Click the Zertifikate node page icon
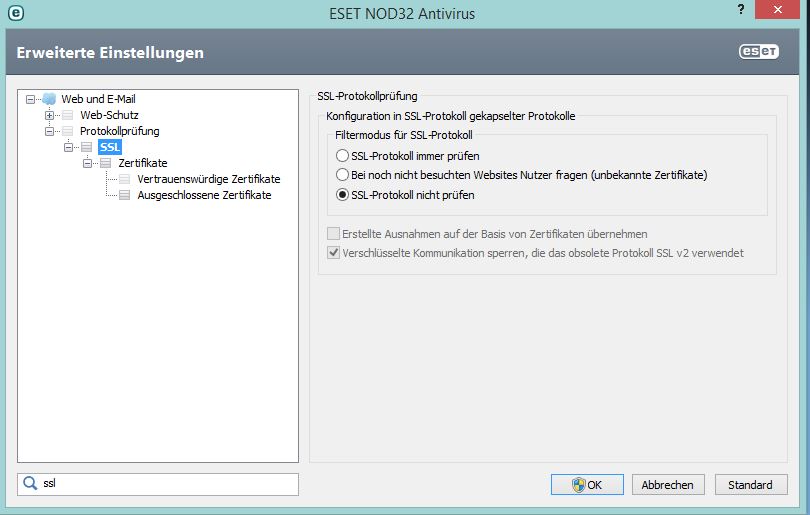 tap(105, 163)
